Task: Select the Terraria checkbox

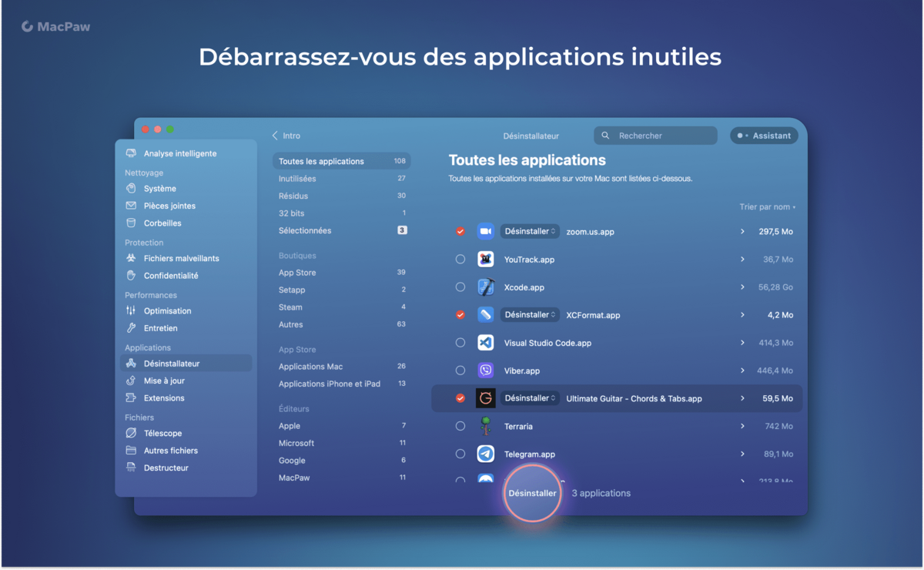Action: point(460,426)
